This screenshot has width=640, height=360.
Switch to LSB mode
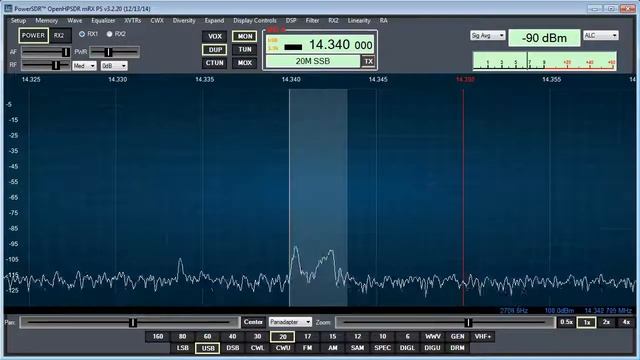[182, 348]
